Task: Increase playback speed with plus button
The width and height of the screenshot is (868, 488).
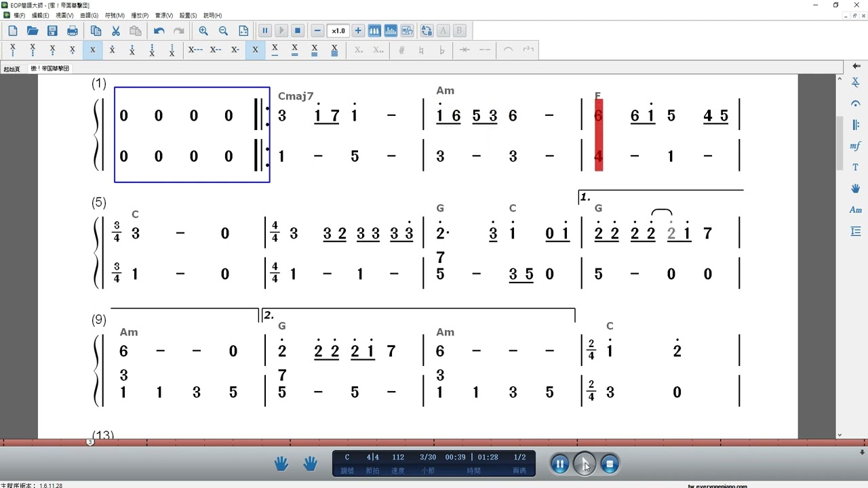Action: point(358,30)
